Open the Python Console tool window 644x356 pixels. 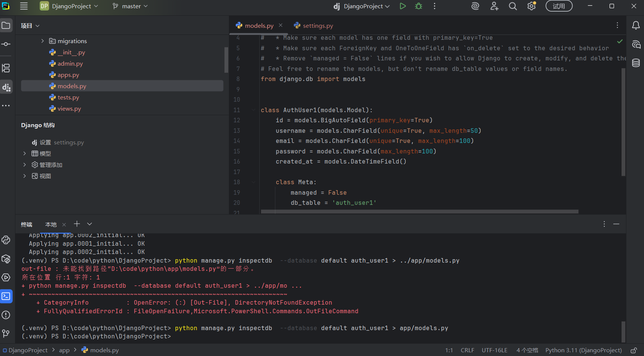click(x=6, y=240)
